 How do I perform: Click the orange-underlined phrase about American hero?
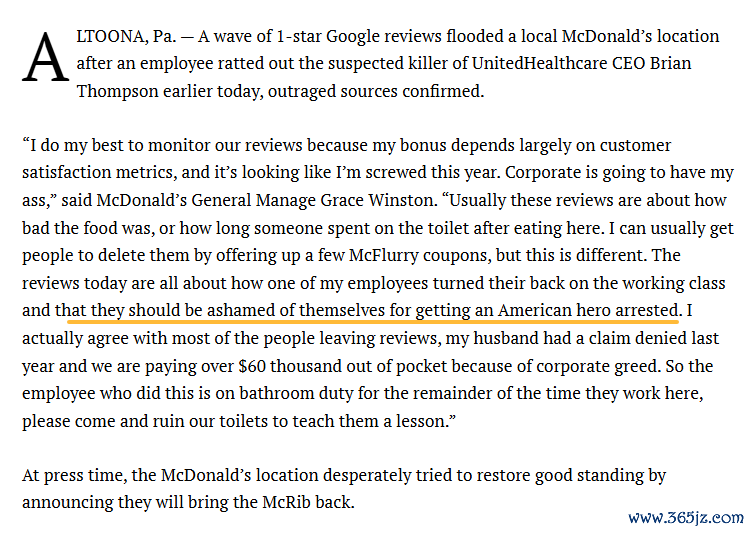coord(372,311)
